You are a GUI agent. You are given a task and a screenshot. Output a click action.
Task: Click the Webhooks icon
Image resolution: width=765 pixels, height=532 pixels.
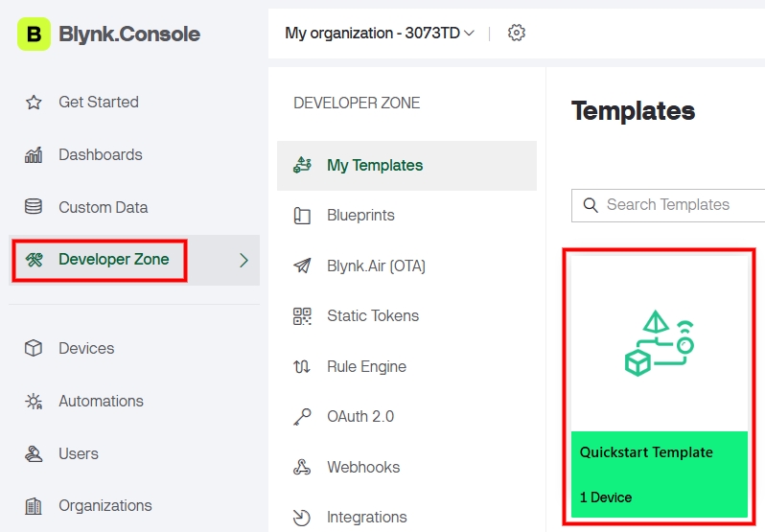coord(302,468)
